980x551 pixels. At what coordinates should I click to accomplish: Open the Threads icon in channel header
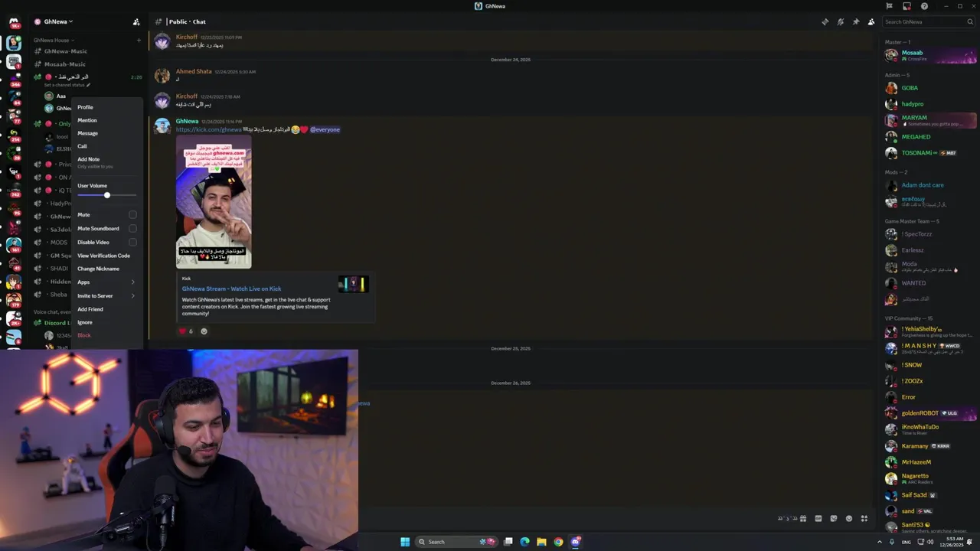coord(825,21)
